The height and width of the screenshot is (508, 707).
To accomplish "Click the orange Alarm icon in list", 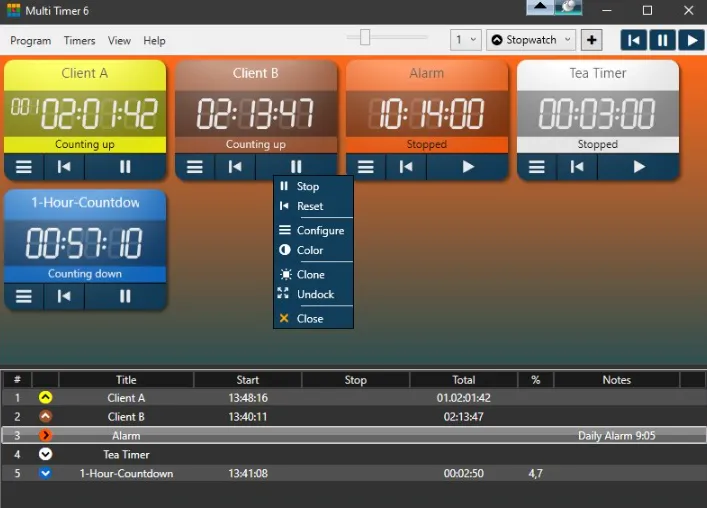I will click(45, 435).
